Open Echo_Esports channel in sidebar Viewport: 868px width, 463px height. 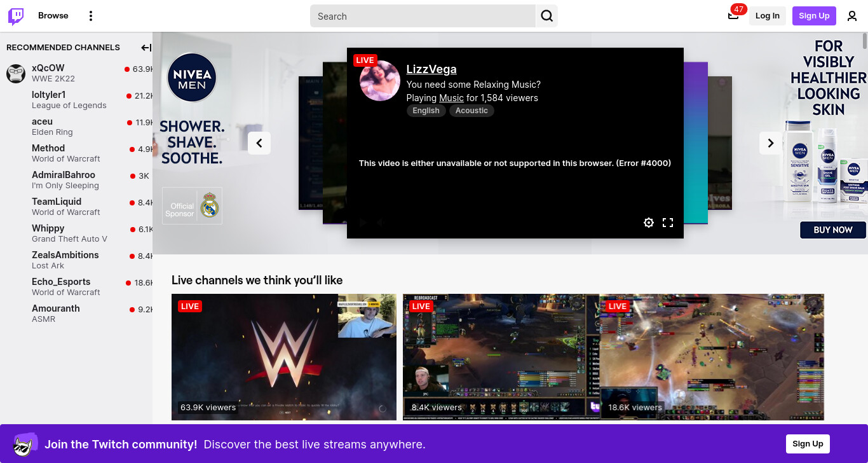point(76,287)
